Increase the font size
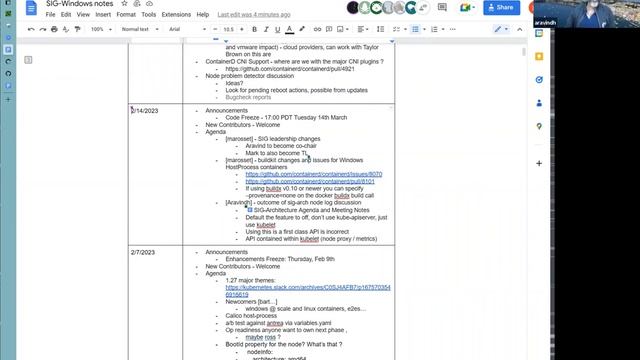640x360 pixels. click(x=242, y=29)
